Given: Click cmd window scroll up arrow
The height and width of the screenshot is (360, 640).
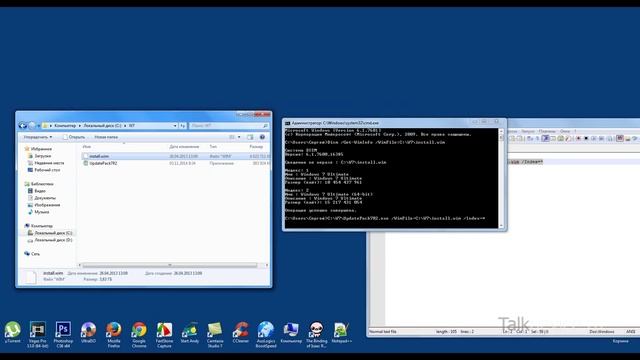Looking at the screenshot, I should [501, 132].
